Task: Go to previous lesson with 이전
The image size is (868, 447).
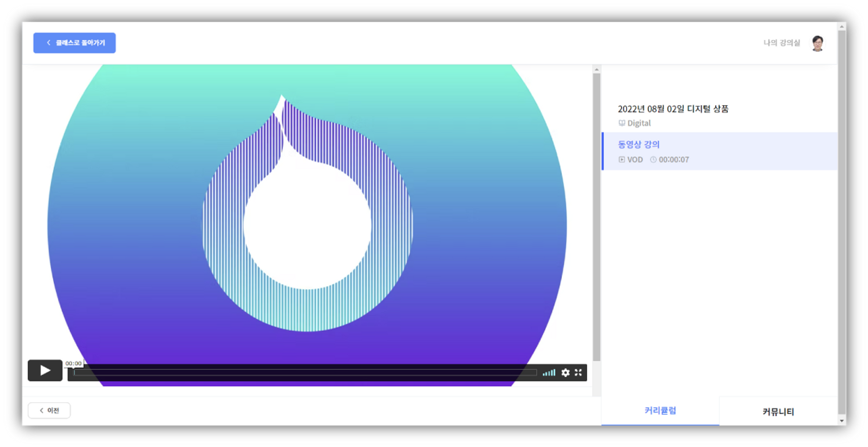Action: 49,411
